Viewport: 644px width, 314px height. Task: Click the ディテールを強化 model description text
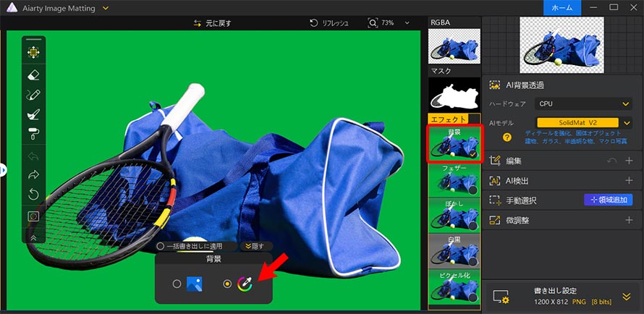pyautogui.click(x=576, y=137)
